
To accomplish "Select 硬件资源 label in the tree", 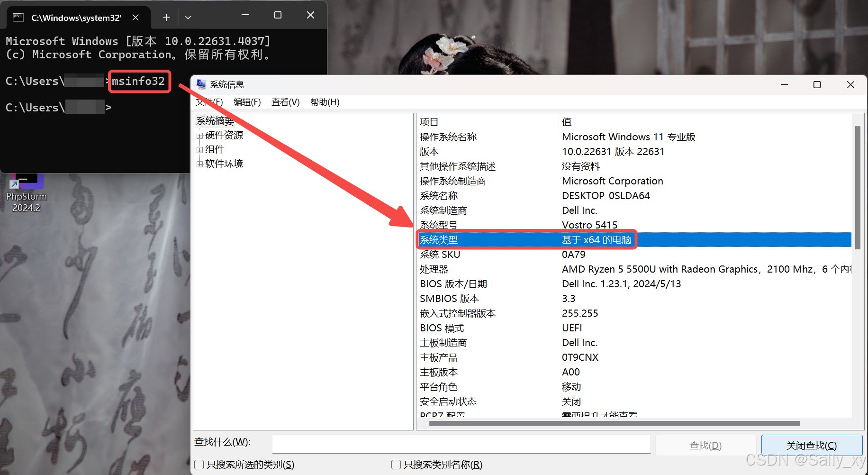I will coord(224,135).
